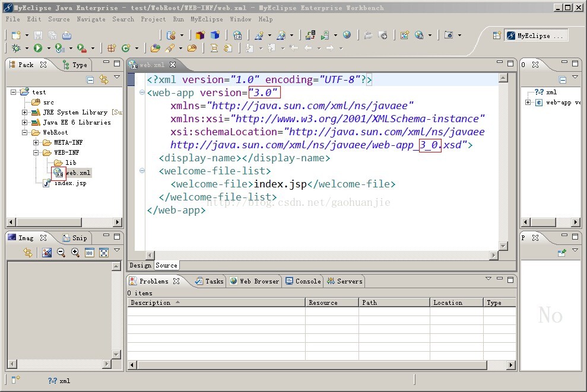587x392 pixels.
Task: Click the blue new module cube icon
Action: click(215, 35)
